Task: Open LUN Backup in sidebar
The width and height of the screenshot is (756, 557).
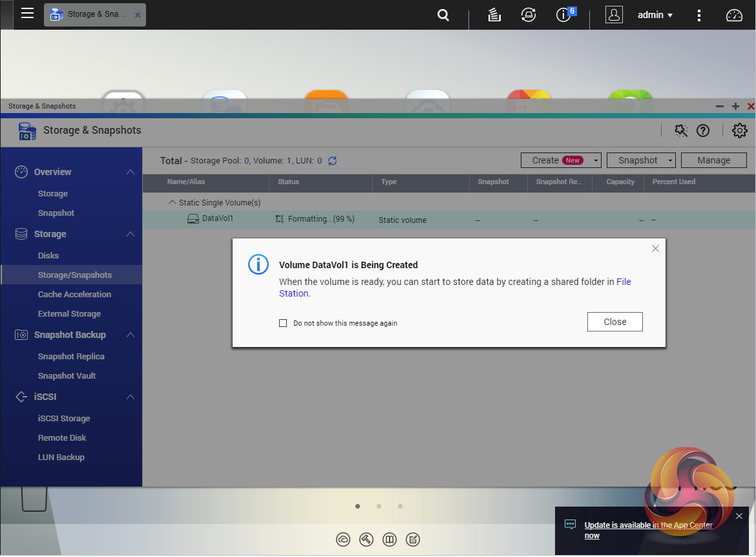Action: 61,457
